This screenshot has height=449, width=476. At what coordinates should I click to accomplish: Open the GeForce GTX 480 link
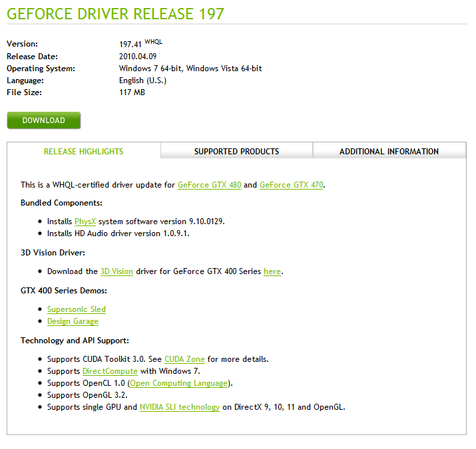click(210, 185)
